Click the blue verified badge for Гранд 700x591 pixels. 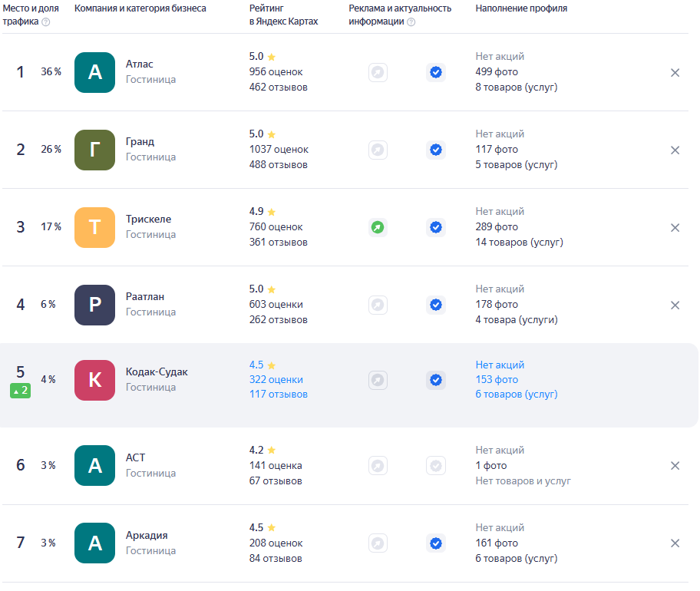click(x=436, y=150)
